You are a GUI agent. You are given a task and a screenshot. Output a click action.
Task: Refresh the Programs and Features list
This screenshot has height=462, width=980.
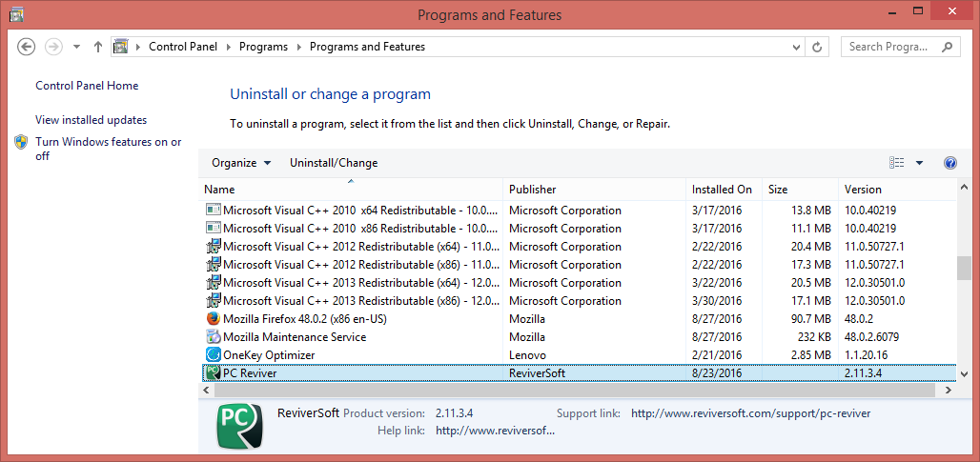pos(816,47)
